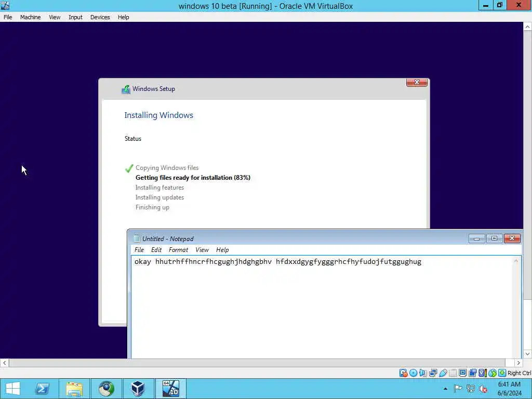Viewport: 532px width, 399px height.
Task: Click the display indicator in status bar
Action: (x=462, y=373)
